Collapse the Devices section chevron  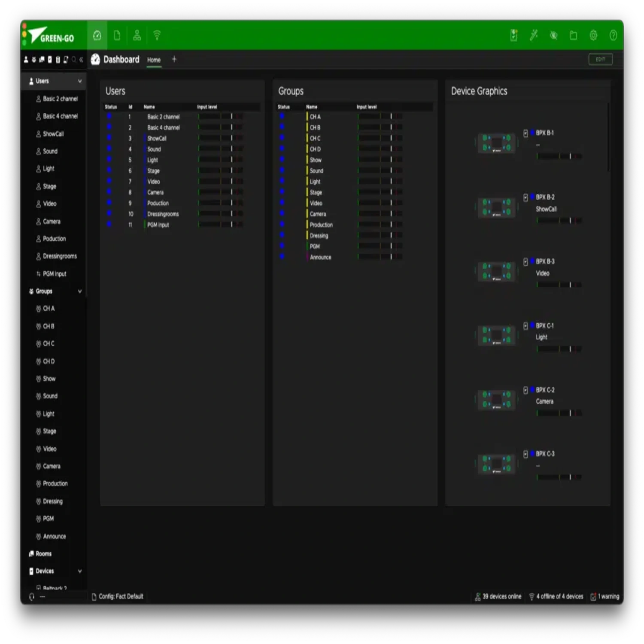tap(79, 571)
